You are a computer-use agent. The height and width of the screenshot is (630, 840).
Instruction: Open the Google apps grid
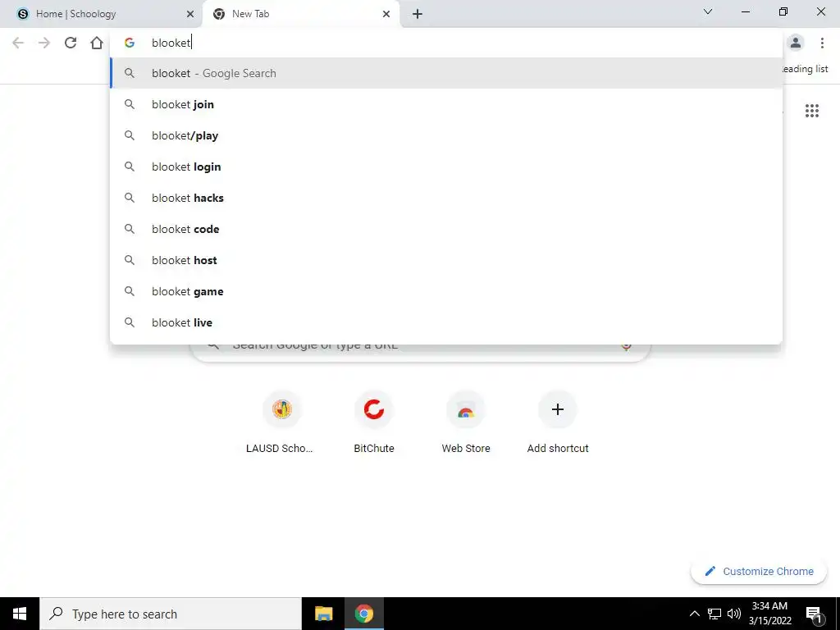[x=811, y=111]
